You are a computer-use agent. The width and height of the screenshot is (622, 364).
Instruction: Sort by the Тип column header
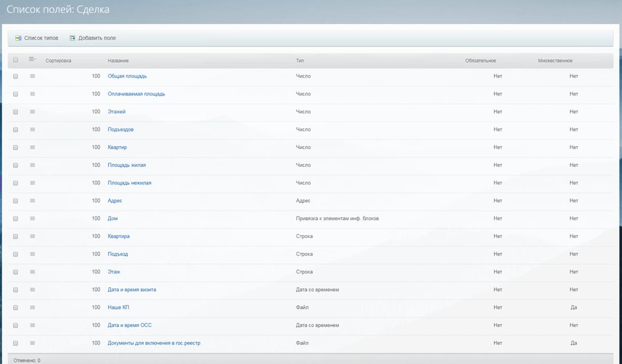click(x=300, y=61)
